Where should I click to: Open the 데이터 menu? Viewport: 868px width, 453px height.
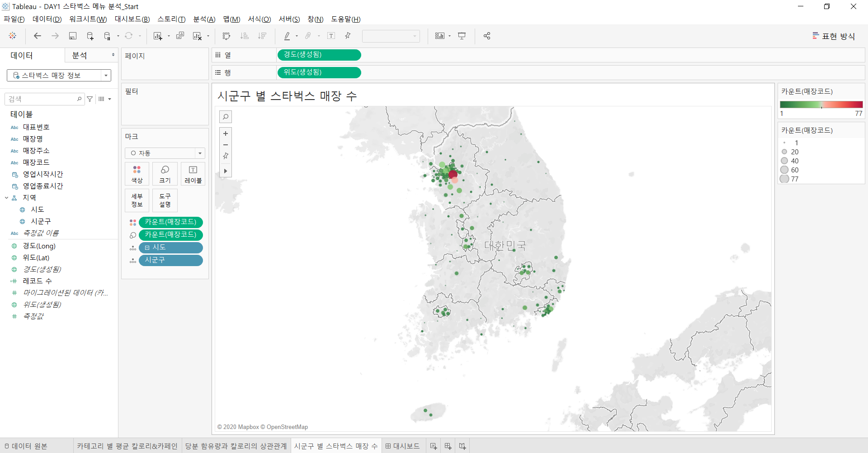point(47,19)
